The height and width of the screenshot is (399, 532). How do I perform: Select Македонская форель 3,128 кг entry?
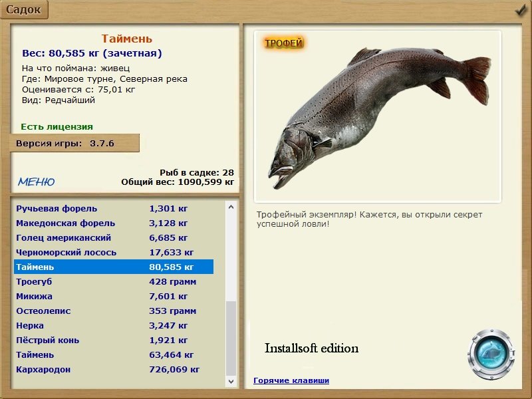114,223
